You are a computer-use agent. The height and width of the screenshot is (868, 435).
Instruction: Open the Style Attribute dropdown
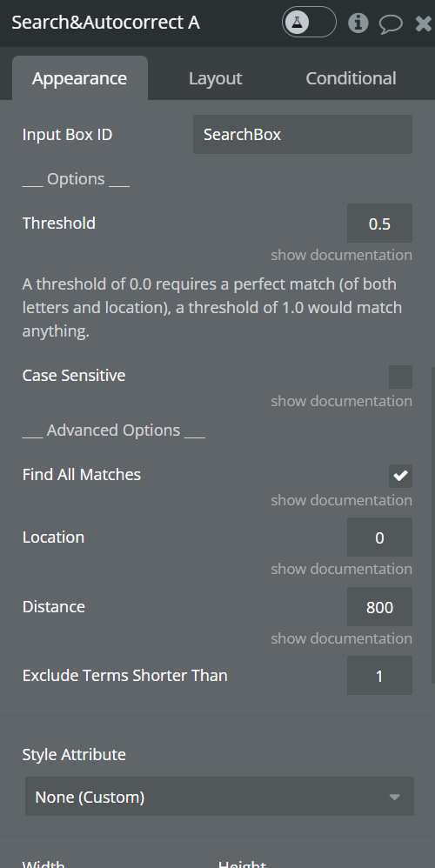coord(220,797)
